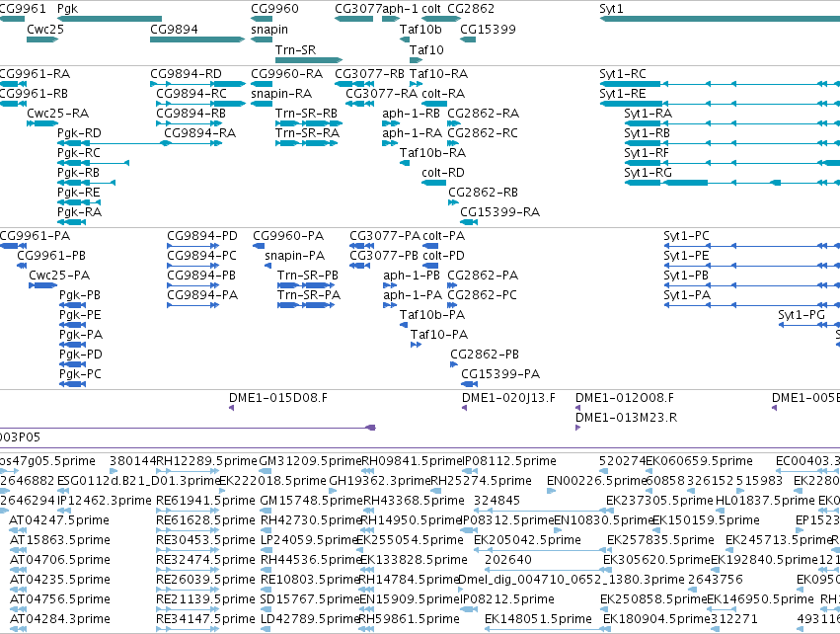Click protein Pgk-PC label

coord(80,374)
